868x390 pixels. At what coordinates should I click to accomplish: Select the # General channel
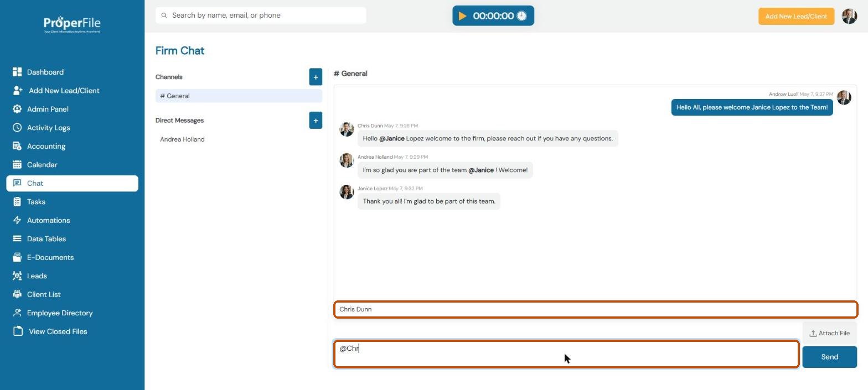click(x=239, y=96)
